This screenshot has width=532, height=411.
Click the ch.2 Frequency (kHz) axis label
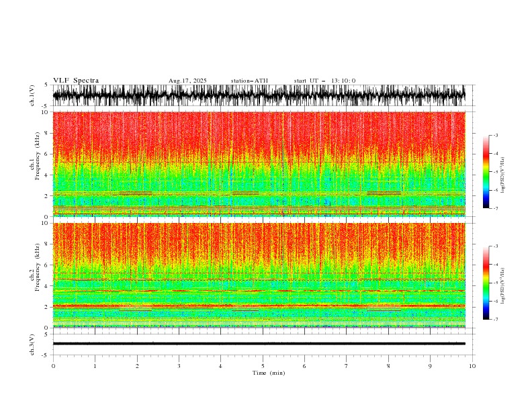point(35,275)
